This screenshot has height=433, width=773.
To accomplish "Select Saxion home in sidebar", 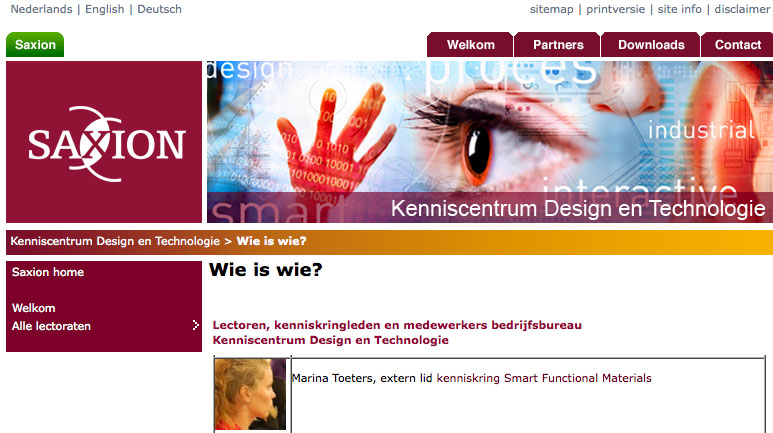I will click(x=48, y=272).
